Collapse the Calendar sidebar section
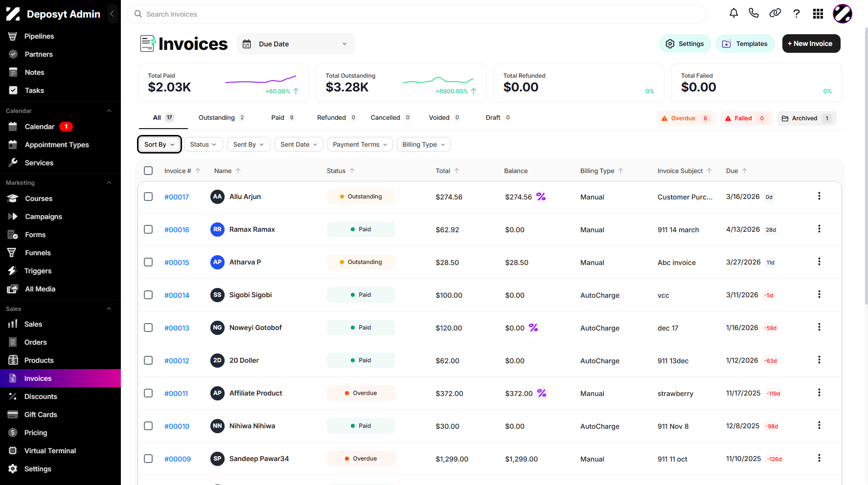 (x=109, y=111)
